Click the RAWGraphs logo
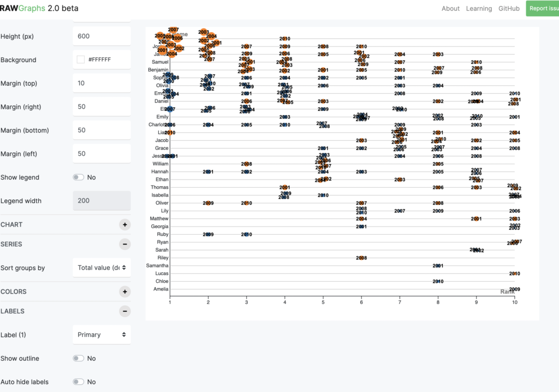This screenshot has height=392, width=559. click(39, 8)
